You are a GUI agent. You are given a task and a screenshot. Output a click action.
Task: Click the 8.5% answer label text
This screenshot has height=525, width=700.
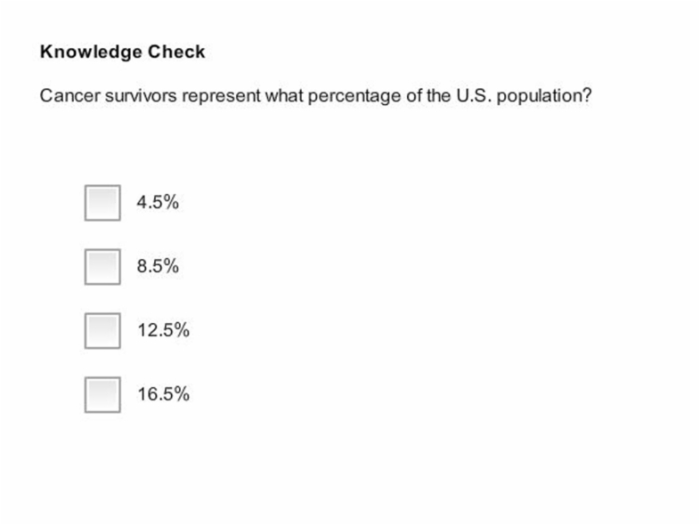pyautogui.click(x=158, y=266)
